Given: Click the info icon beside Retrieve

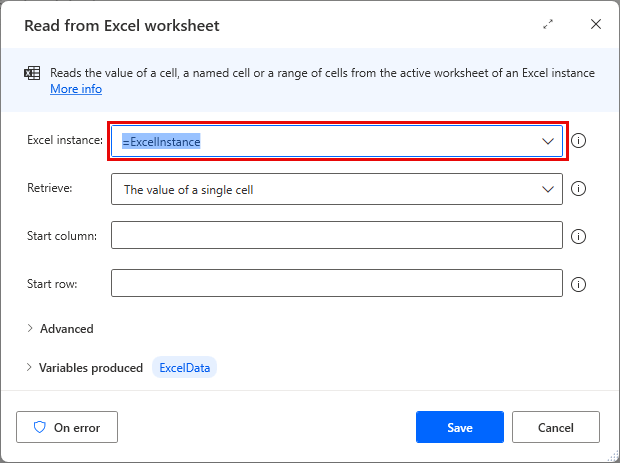Looking at the screenshot, I should (x=578, y=189).
